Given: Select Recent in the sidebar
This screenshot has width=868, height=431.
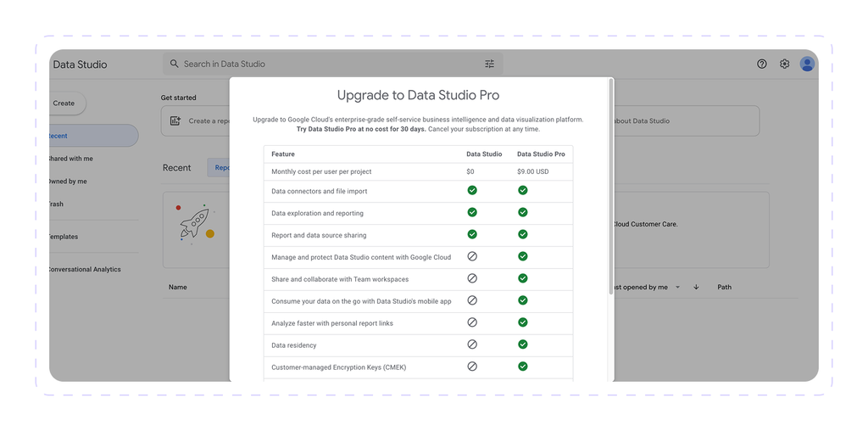Looking at the screenshot, I should (93, 136).
